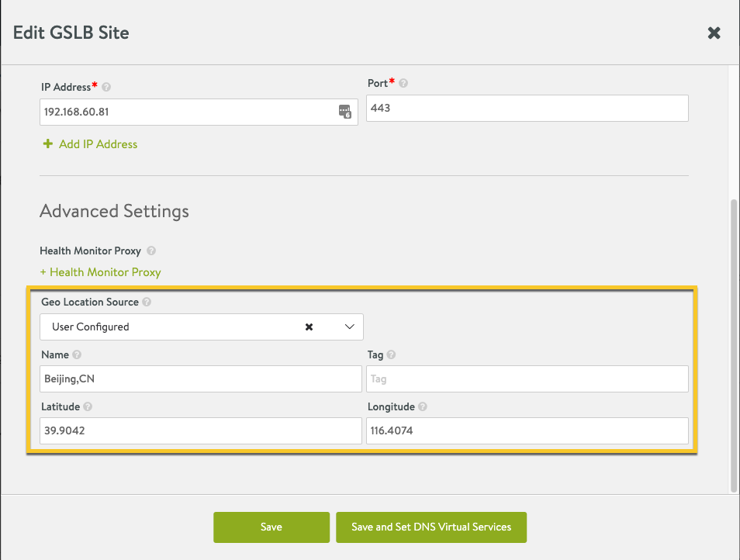Click the IP Address input field
Viewport: 740px width, 560px height.
click(199, 112)
